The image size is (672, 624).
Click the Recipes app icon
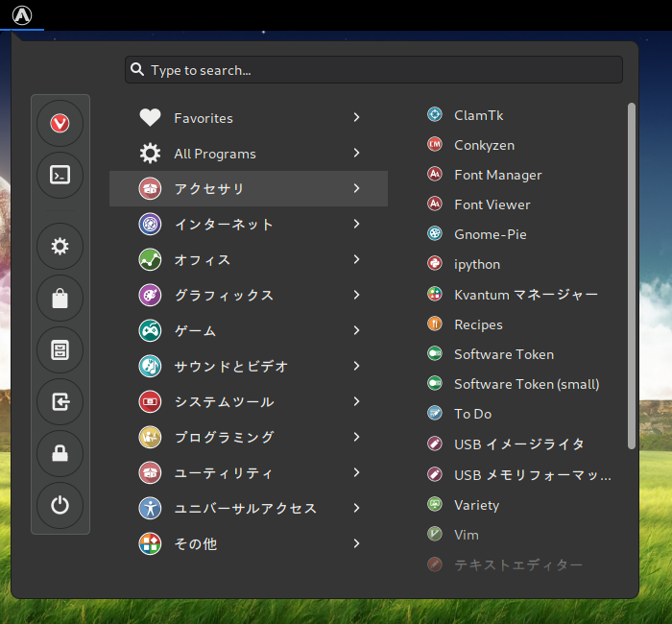(x=435, y=324)
